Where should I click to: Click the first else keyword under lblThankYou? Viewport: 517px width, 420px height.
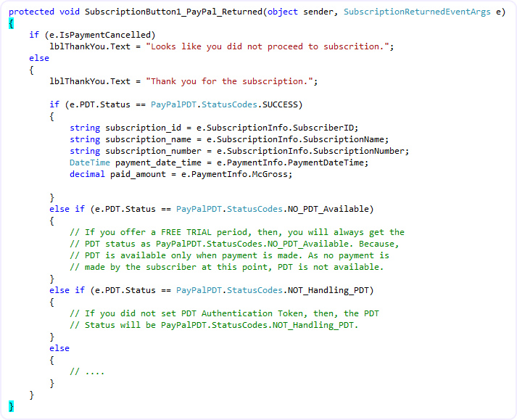(39, 58)
